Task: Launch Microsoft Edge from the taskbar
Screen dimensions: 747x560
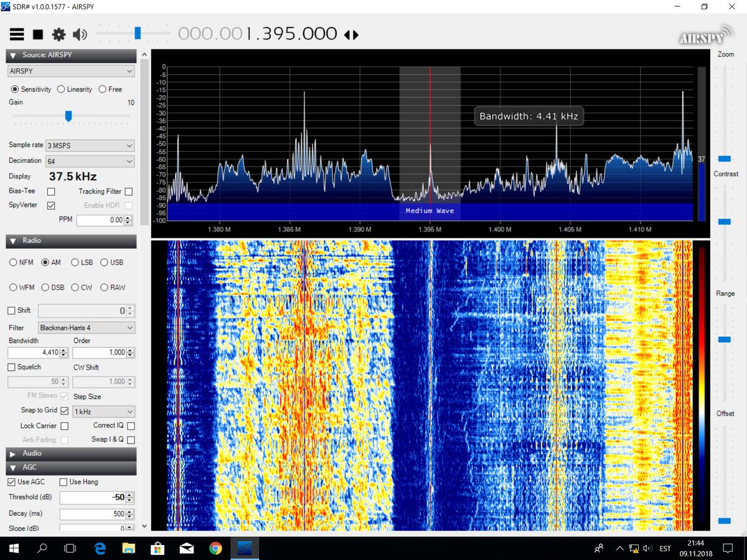Action: coord(100,548)
